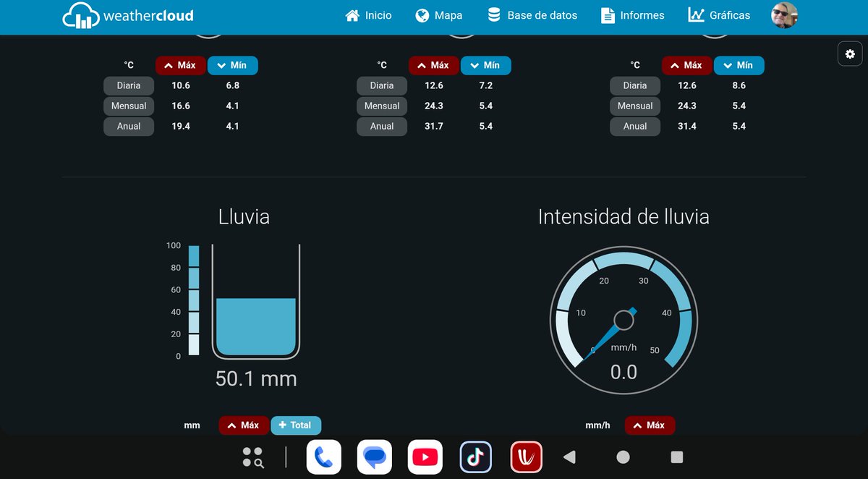Open the YouTube app
Screen dimensions: 868x479
(425, 457)
